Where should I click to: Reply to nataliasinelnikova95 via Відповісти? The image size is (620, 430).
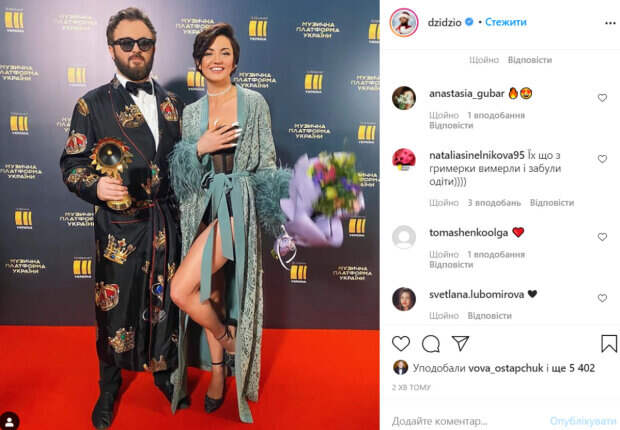552,203
